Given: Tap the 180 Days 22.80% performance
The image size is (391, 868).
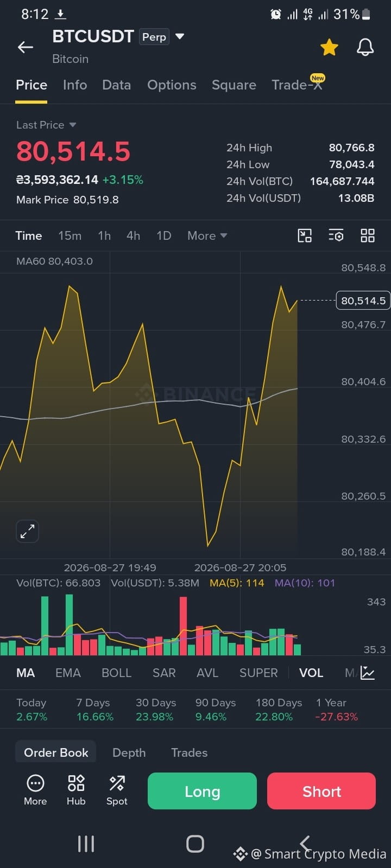Looking at the screenshot, I should (279, 710).
